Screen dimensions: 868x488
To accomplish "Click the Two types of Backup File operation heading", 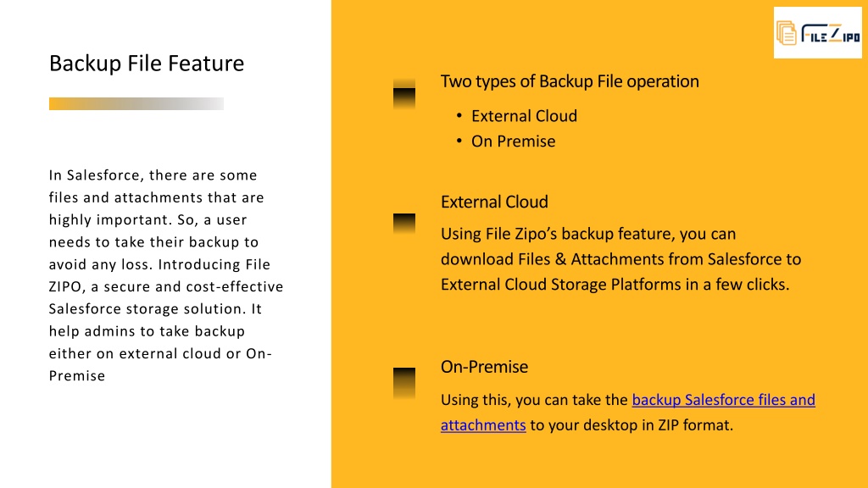I will click(x=570, y=81).
